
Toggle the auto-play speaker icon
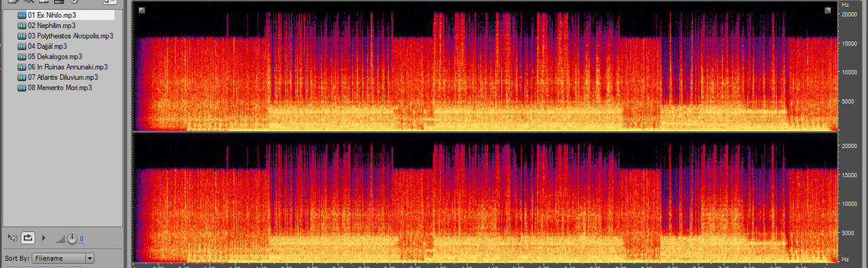pyautogui.click(x=12, y=238)
